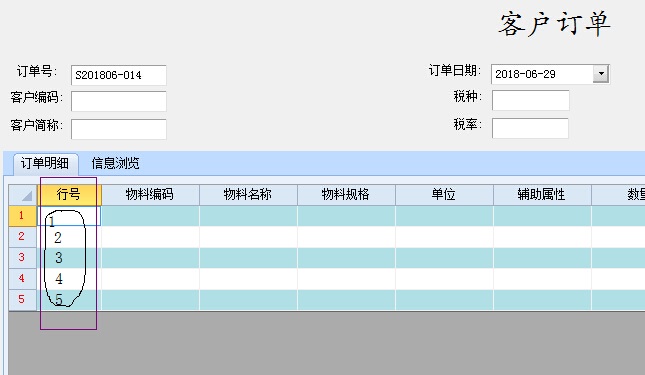Click the 订单号 input field
The width and height of the screenshot is (645, 375).
(x=118, y=75)
